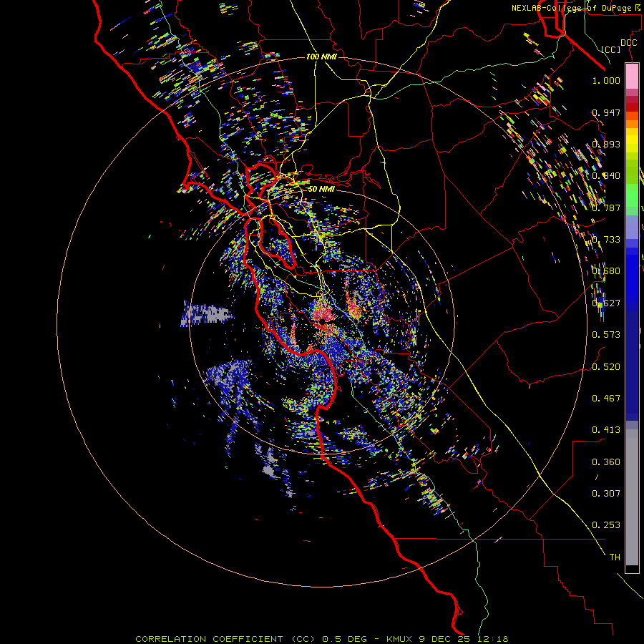This screenshot has width=644, height=644.
Task: Click the 0.307 color scale value
Action: coord(606,494)
